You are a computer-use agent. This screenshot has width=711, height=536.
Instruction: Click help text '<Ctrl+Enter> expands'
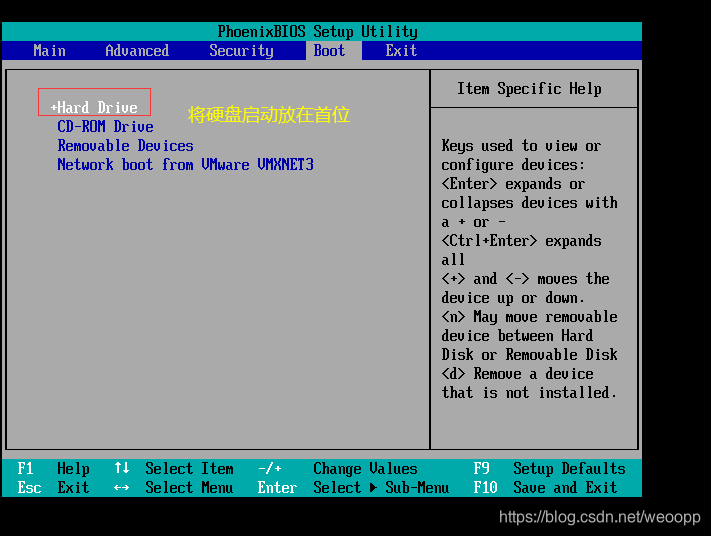[521, 241]
